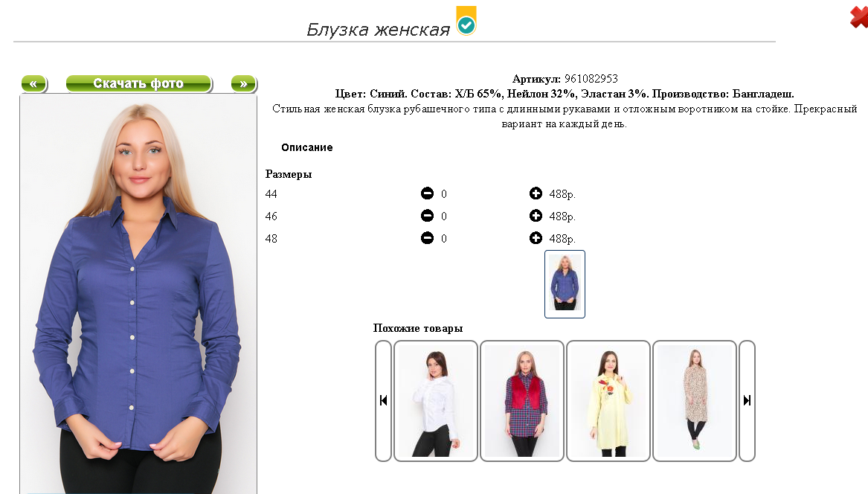The height and width of the screenshot is (494, 868).
Task: Go to previous photo with « button
Action: [x=33, y=83]
